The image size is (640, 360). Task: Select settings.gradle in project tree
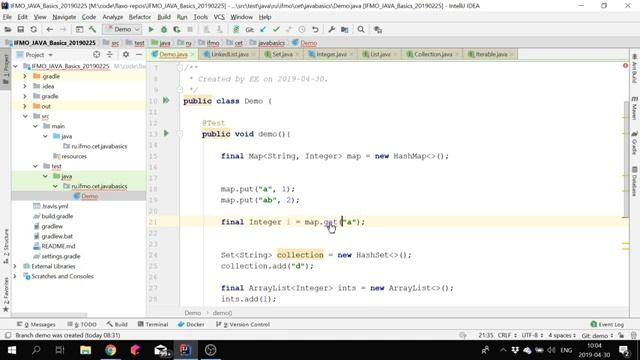pyautogui.click(x=60, y=256)
